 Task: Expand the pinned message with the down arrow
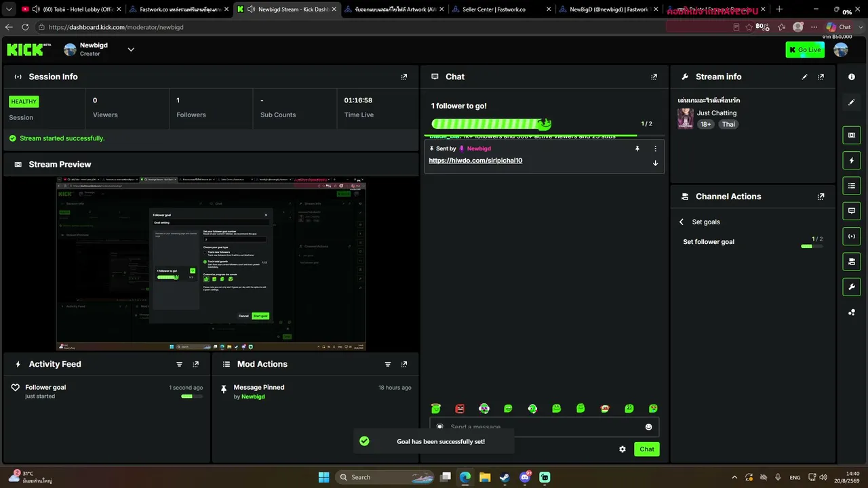pyautogui.click(x=655, y=163)
